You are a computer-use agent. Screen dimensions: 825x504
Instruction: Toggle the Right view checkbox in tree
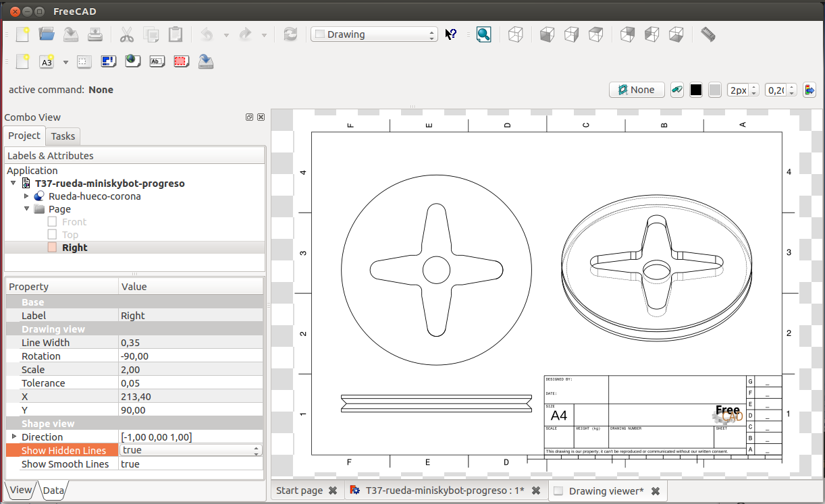[52, 248]
